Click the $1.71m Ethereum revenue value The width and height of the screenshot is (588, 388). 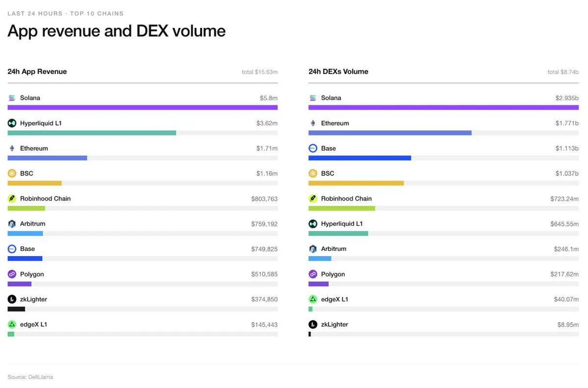[x=267, y=148]
